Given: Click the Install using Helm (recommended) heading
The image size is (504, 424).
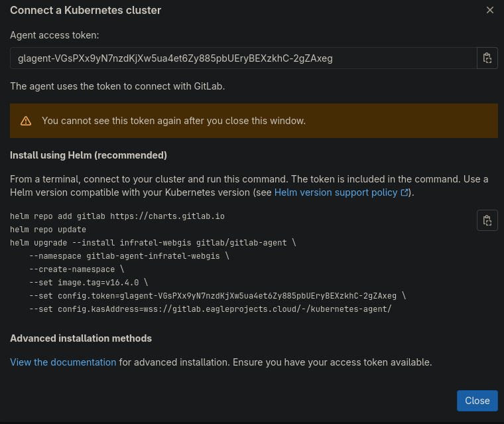Looking at the screenshot, I should (88, 155).
